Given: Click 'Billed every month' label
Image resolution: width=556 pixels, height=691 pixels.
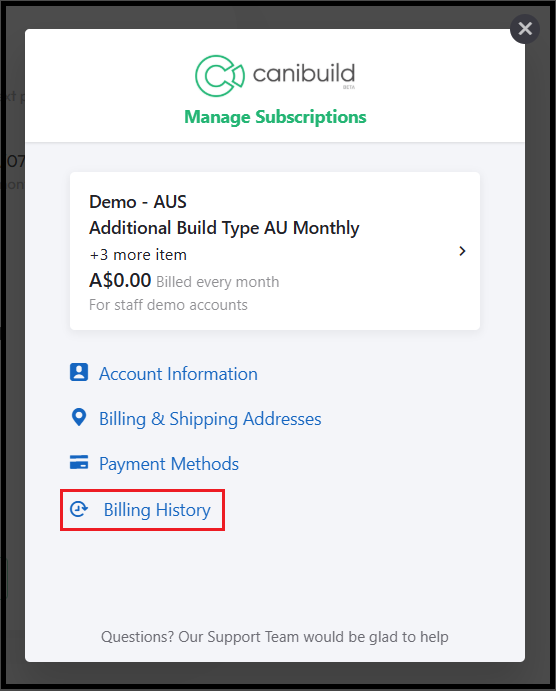Looking at the screenshot, I should click(218, 282).
